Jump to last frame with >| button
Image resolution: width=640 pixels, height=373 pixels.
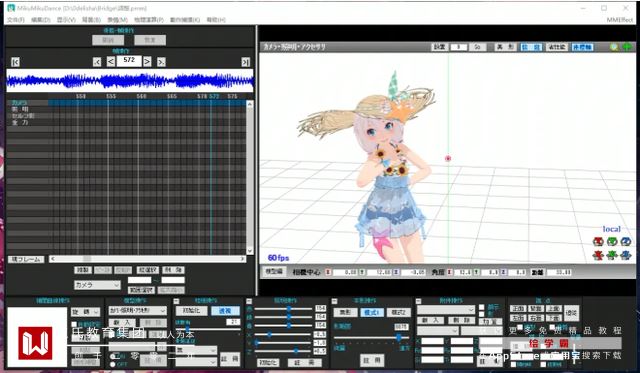coord(245,62)
